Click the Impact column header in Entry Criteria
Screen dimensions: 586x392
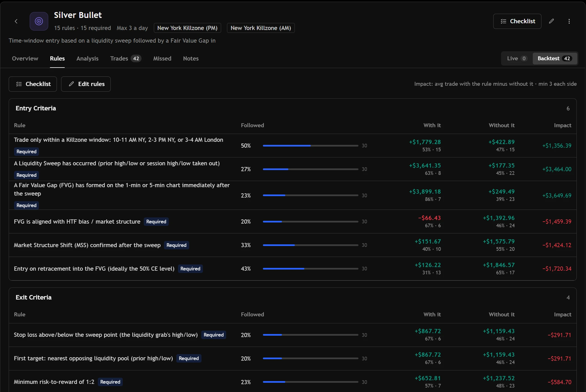coord(562,125)
